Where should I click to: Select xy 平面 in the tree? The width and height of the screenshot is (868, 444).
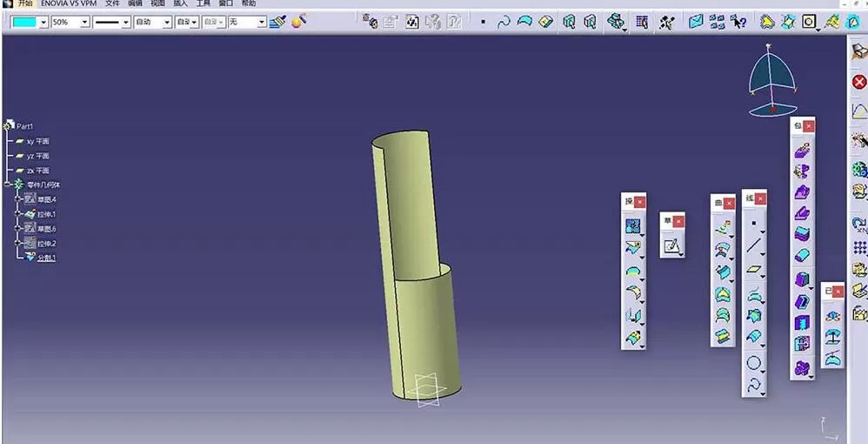tap(38, 141)
